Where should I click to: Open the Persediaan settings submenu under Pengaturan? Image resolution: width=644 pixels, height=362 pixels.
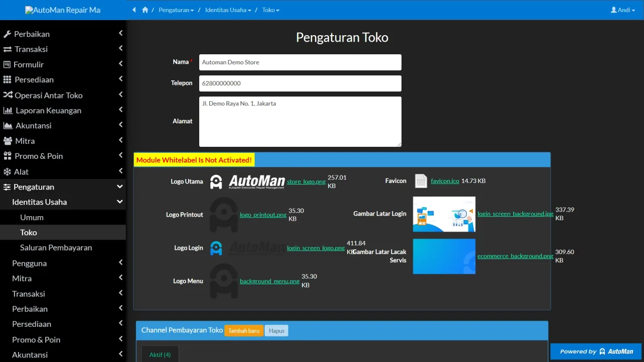pos(63,324)
